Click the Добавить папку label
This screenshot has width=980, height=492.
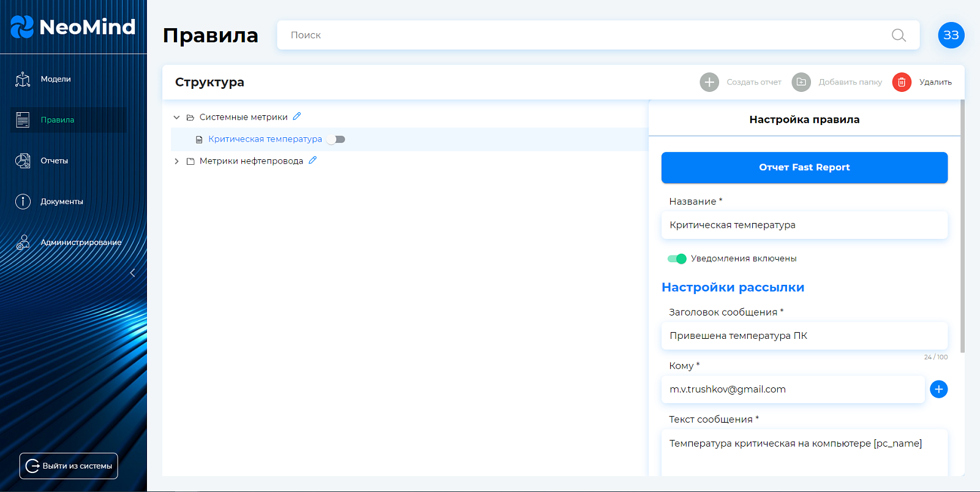(x=850, y=82)
